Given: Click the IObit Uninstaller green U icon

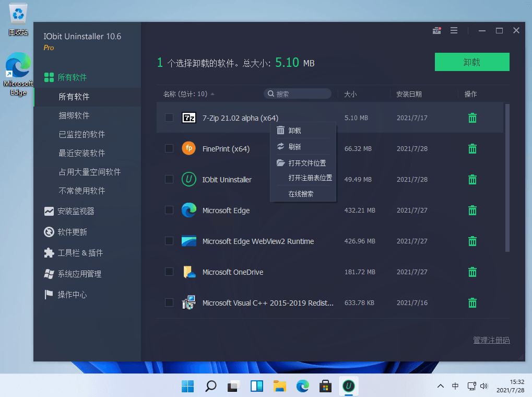Looking at the screenshot, I should 189,179.
